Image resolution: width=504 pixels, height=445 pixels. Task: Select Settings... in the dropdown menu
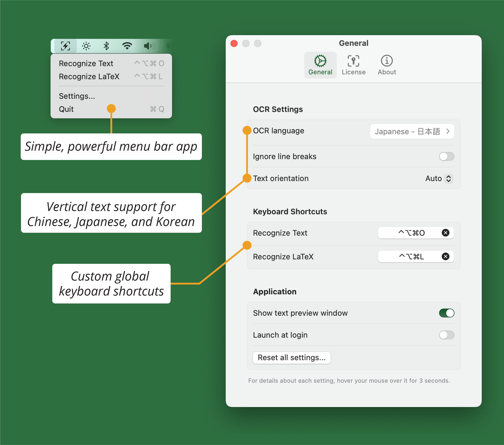77,96
